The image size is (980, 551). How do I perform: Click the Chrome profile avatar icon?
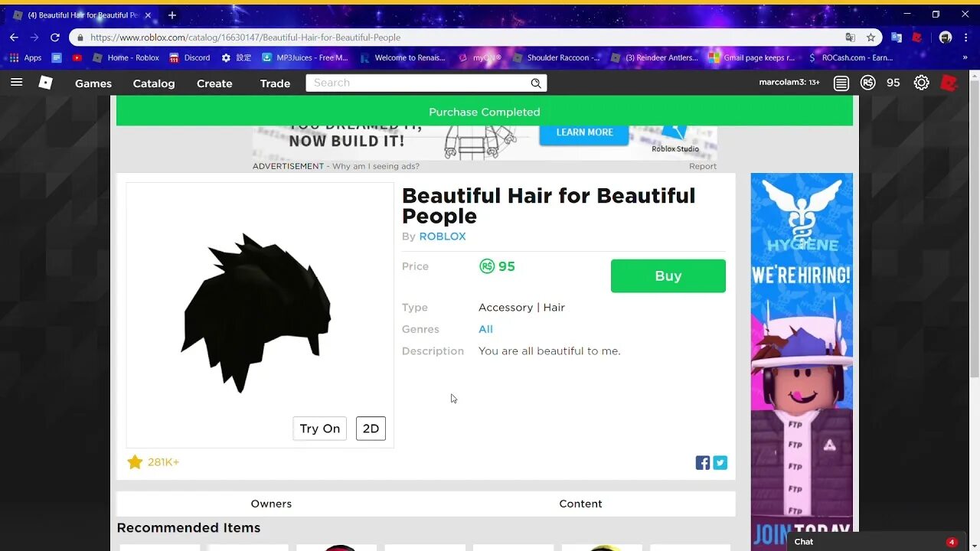(x=946, y=37)
